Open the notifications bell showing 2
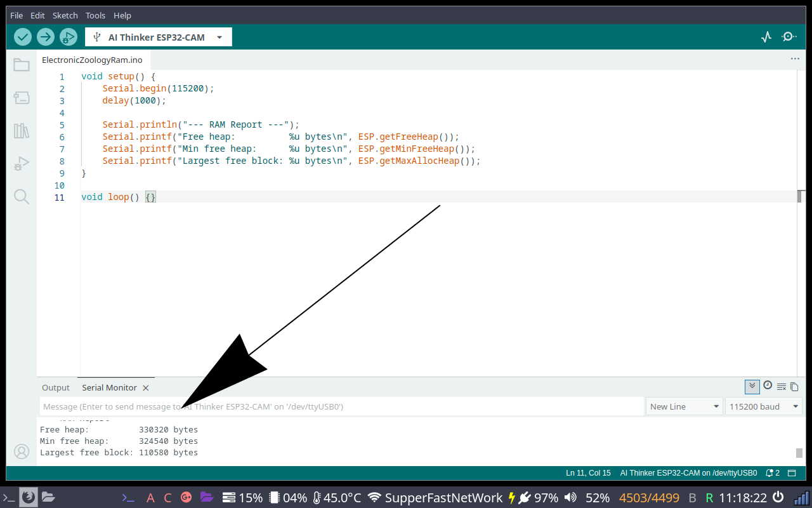 [773, 473]
